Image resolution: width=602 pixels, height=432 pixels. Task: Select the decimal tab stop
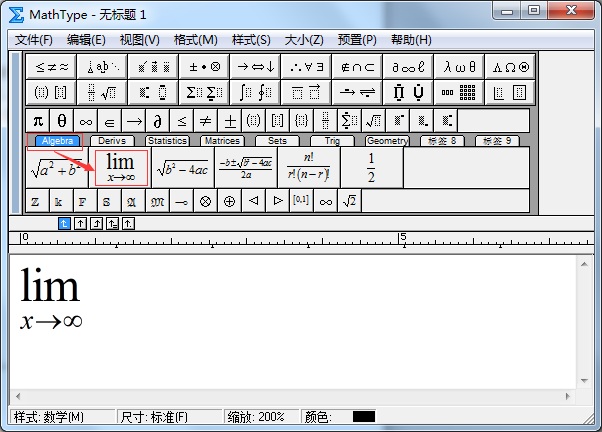tap(128, 223)
